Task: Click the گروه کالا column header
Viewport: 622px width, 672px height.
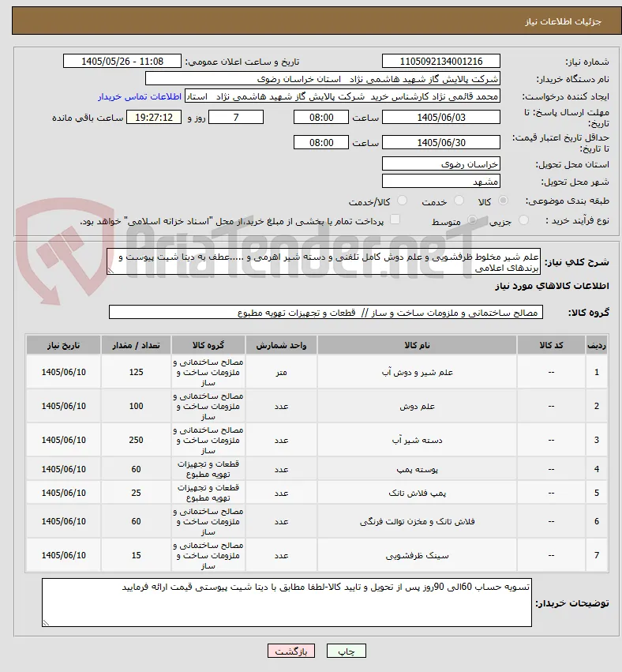Action: 208,345
